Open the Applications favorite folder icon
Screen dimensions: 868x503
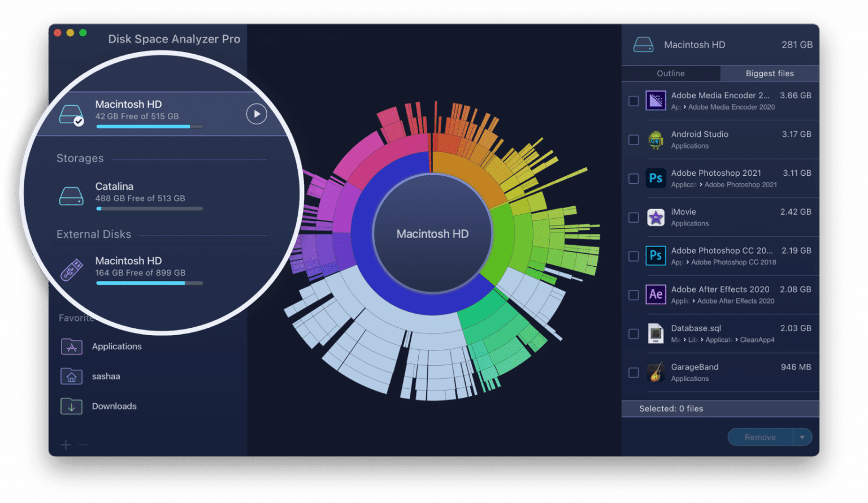click(71, 346)
